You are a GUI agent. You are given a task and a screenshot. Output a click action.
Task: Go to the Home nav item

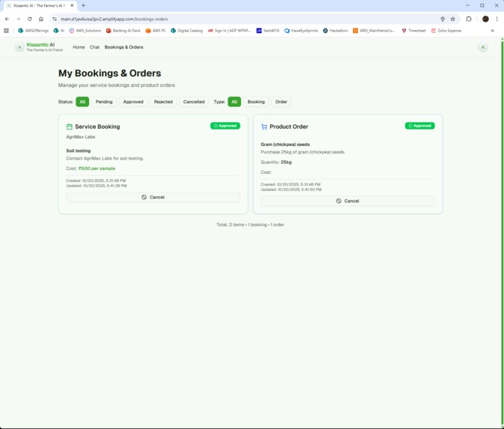[79, 47]
